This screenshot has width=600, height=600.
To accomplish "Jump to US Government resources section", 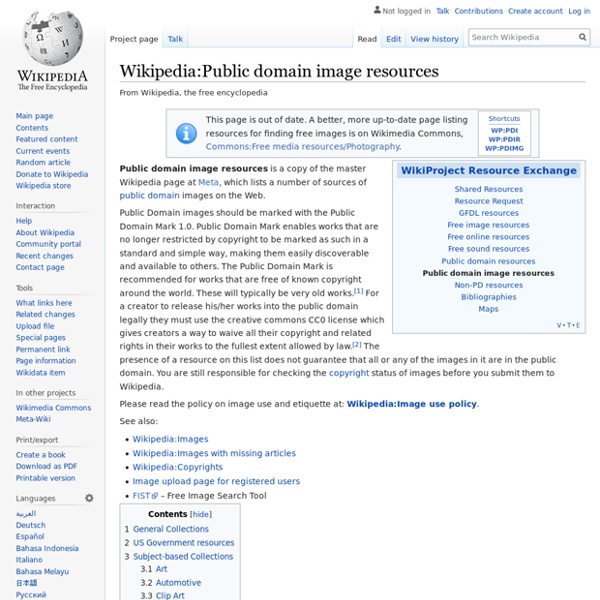I will (x=184, y=543).
